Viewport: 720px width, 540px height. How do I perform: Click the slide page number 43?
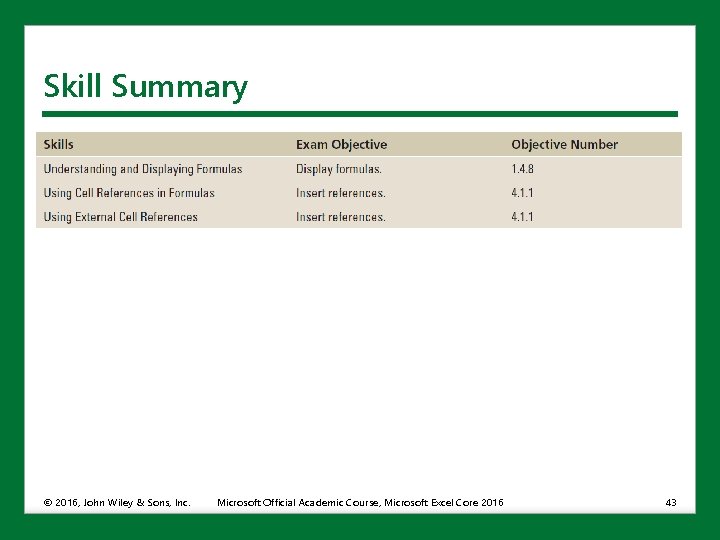coord(671,503)
